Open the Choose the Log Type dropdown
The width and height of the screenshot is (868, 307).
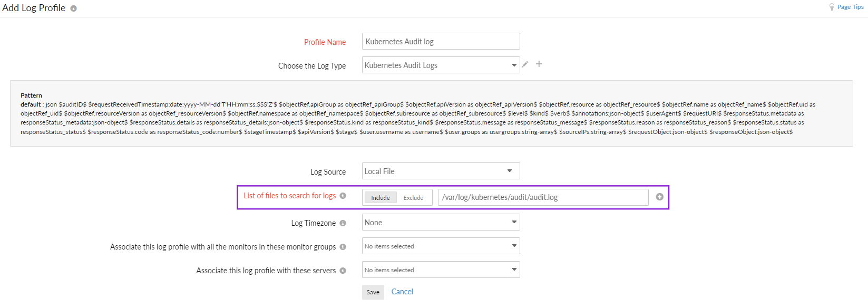[x=441, y=65]
